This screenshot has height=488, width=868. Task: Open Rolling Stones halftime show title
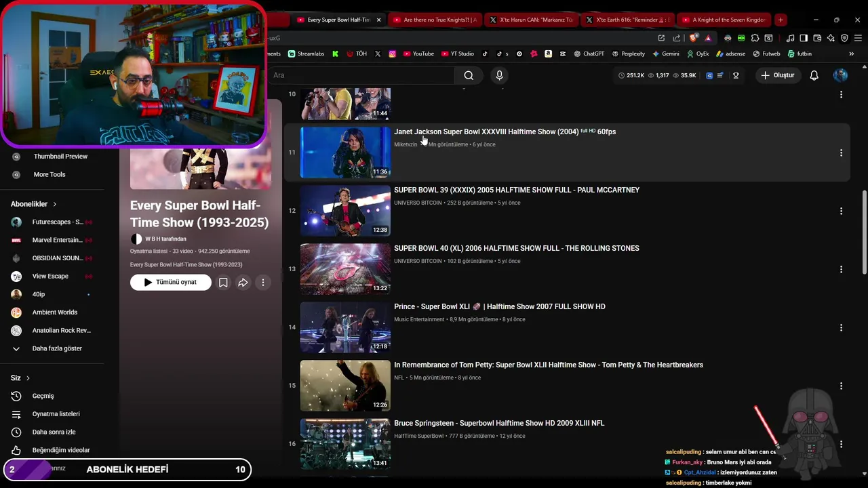pyautogui.click(x=517, y=248)
